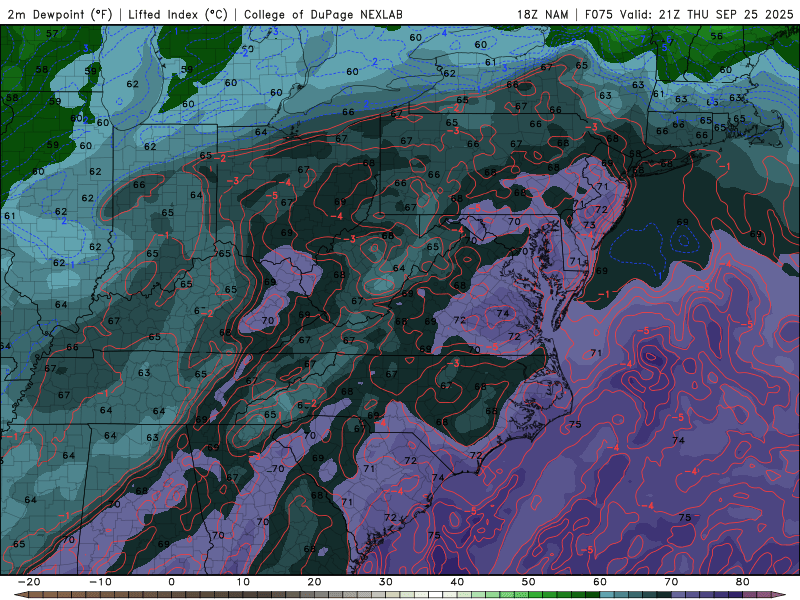
Task: Click the '18Z NAM' model run label
Action: pos(542,14)
